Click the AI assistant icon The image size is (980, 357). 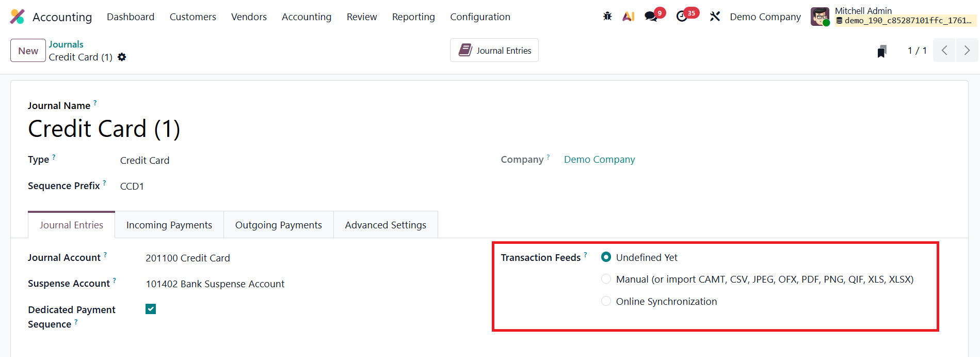tap(628, 17)
